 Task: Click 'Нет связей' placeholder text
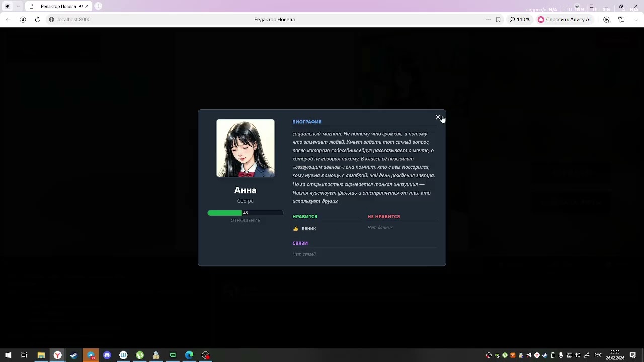304,254
